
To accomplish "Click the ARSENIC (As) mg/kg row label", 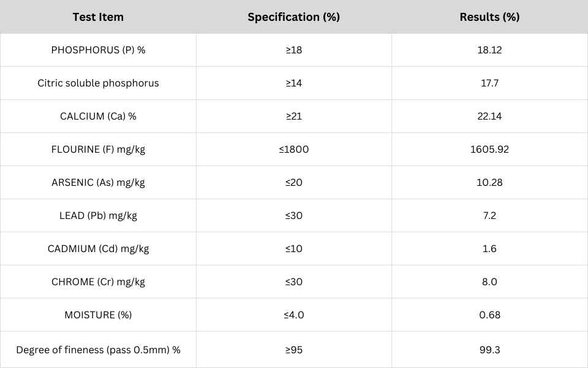I will [98, 183].
